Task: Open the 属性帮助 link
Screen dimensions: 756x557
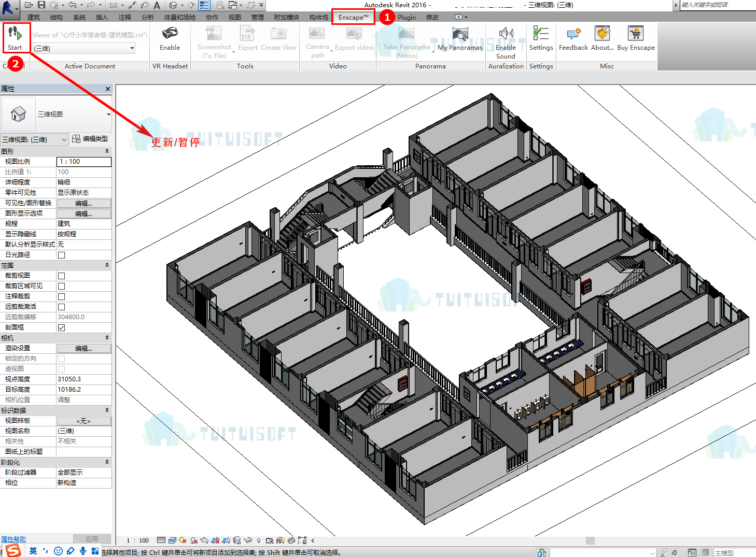Action: [13, 539]
